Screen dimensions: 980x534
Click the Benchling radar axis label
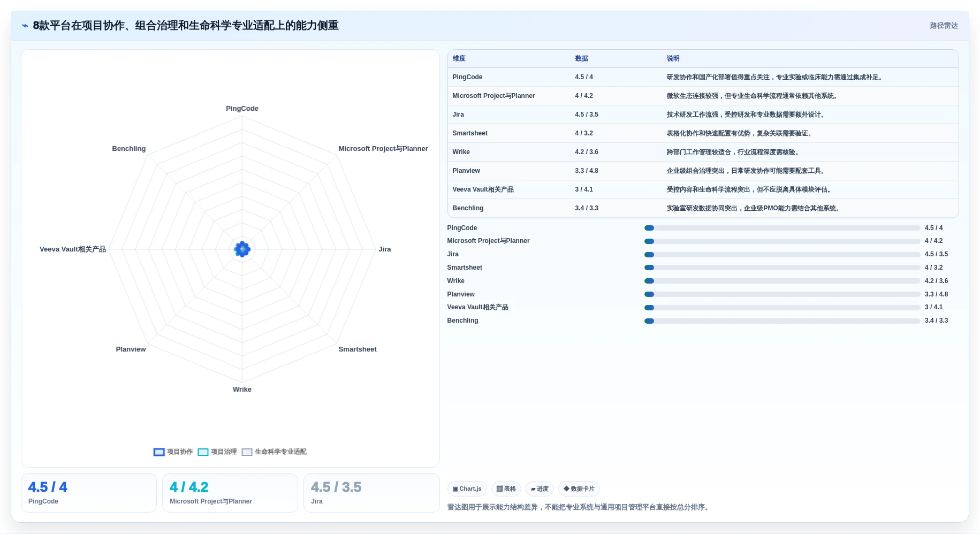pyautogui.click(x=128, y=149)
